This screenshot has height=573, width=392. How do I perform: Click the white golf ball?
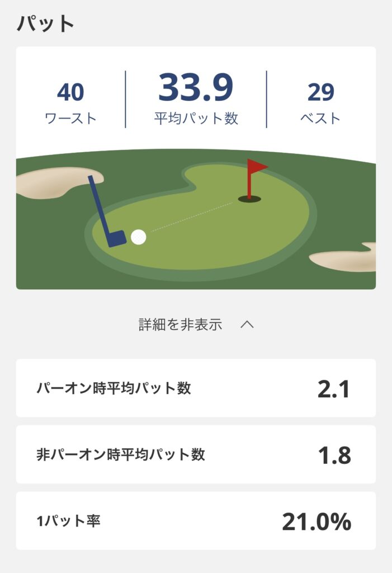(x=138, y=237)
